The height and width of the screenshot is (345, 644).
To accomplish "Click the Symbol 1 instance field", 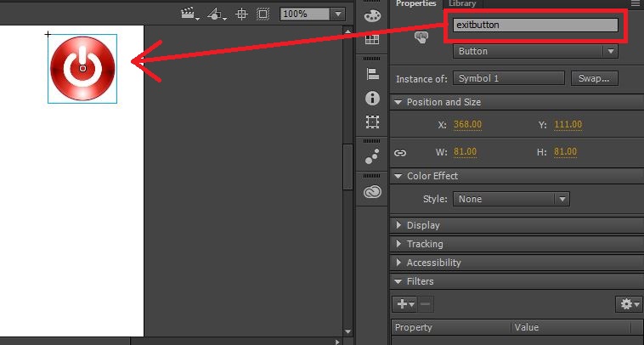I will click(x=509, y=78).
